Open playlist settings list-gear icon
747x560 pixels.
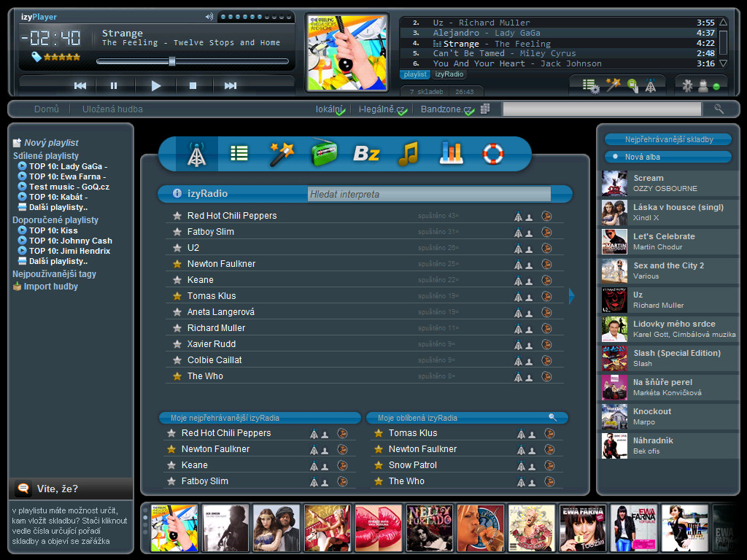click(591, 86)
